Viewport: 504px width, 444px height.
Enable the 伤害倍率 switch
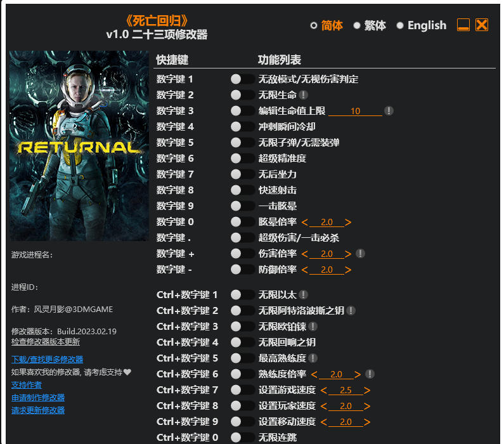tap(242, 253)
